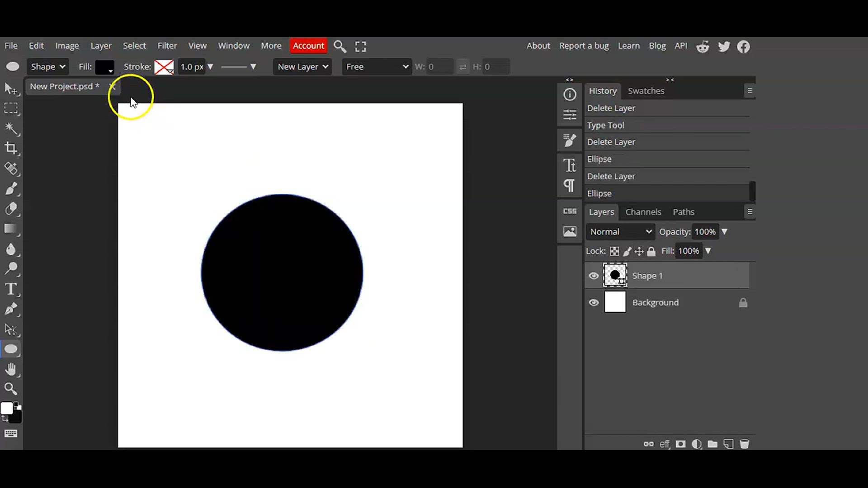This screenshot has width=868, height=488.
Task: Expand the layer Fill slider arrow
Action: tap(708, 251)
